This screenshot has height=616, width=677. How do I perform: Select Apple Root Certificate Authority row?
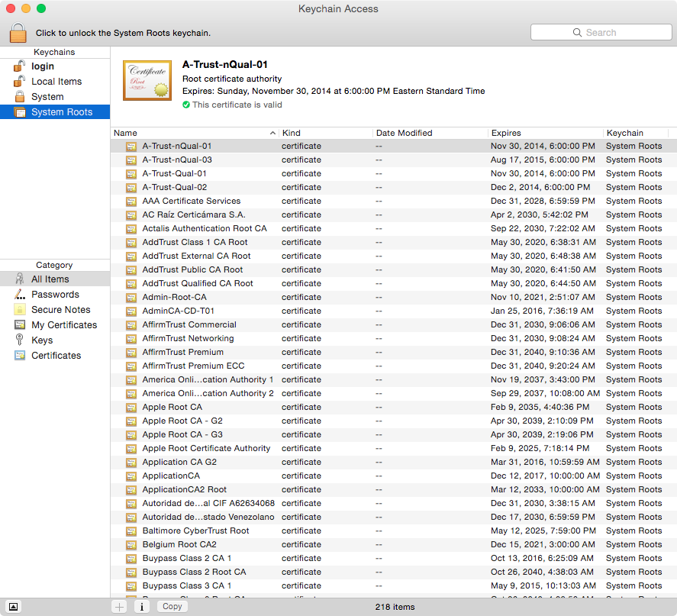pos(393,449)
